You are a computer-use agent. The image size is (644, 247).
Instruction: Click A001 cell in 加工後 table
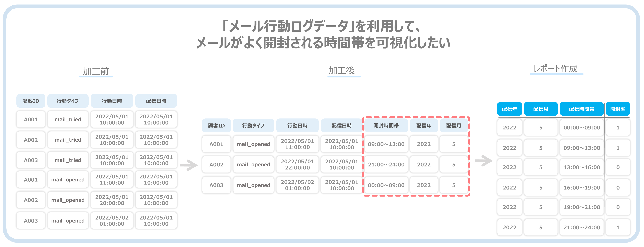click(x=216, y=144)
